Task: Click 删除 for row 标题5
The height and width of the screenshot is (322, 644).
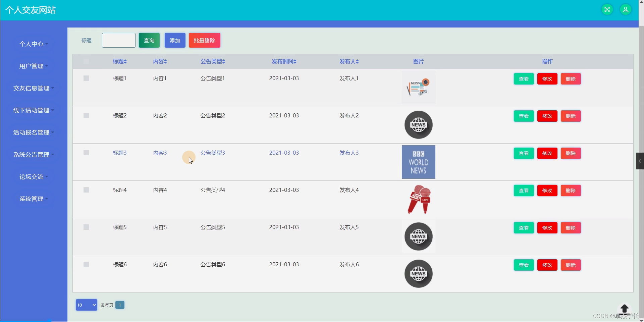Action: pos(571,228)
